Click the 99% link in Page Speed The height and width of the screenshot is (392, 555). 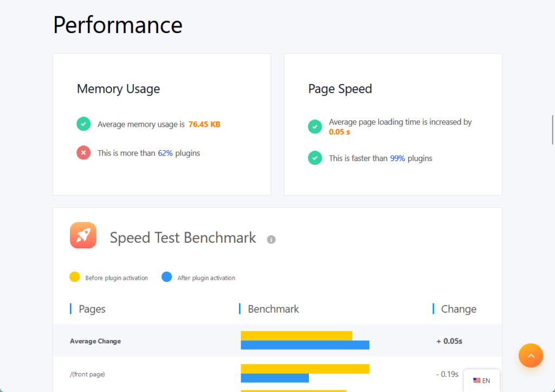click(397, 158)
